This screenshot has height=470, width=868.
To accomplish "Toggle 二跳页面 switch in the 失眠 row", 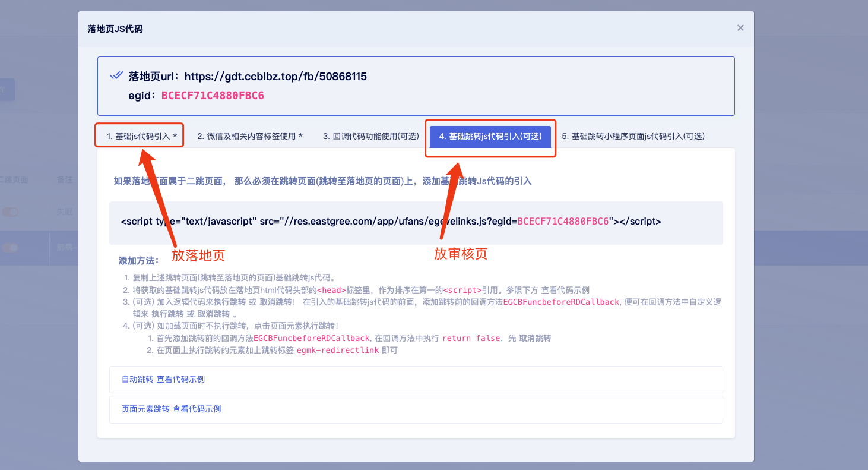I will (x=10, y=212).
